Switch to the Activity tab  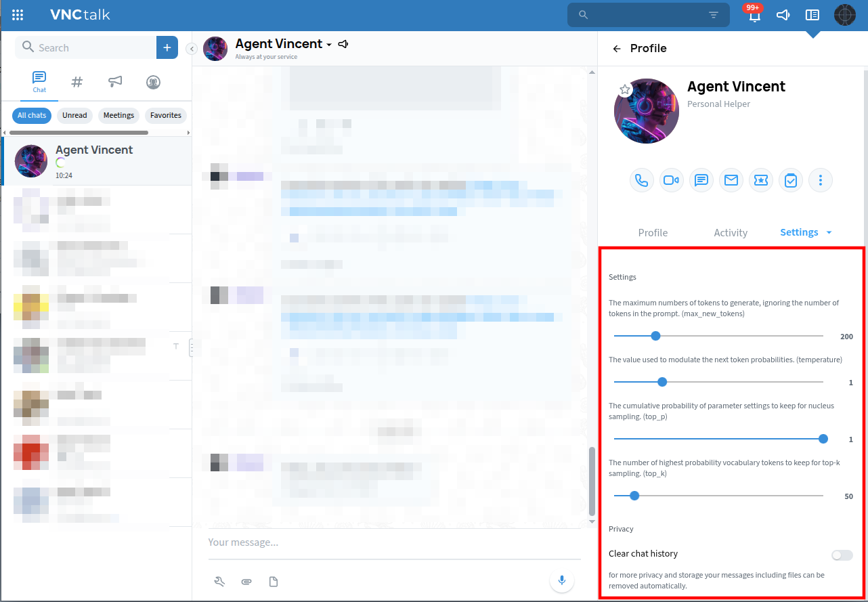(x=731, y=233)
